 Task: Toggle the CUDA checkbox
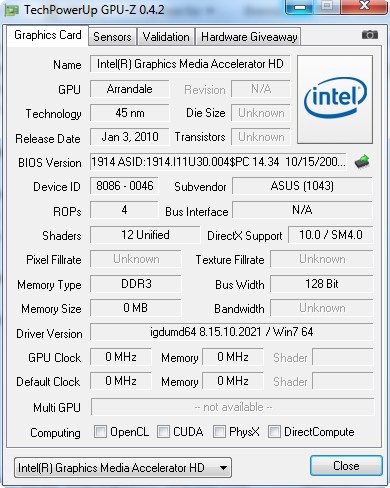pyautogui.click(x=163, y=431)
